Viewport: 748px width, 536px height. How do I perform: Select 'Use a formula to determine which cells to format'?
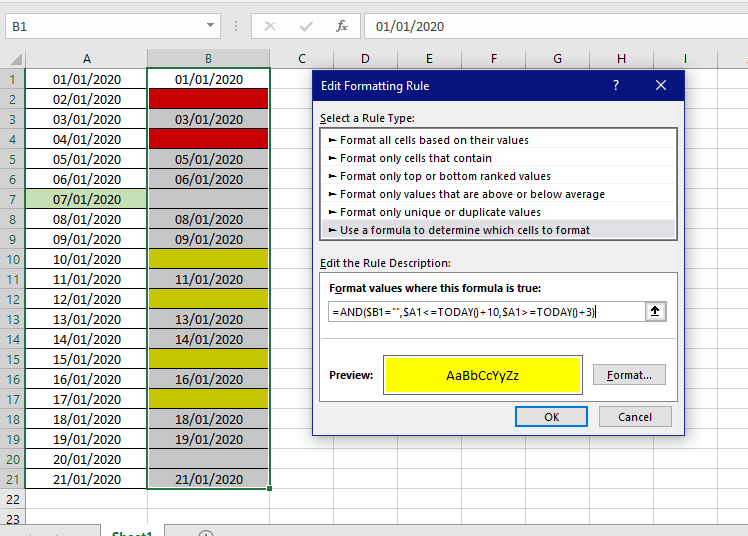[499, 230]
